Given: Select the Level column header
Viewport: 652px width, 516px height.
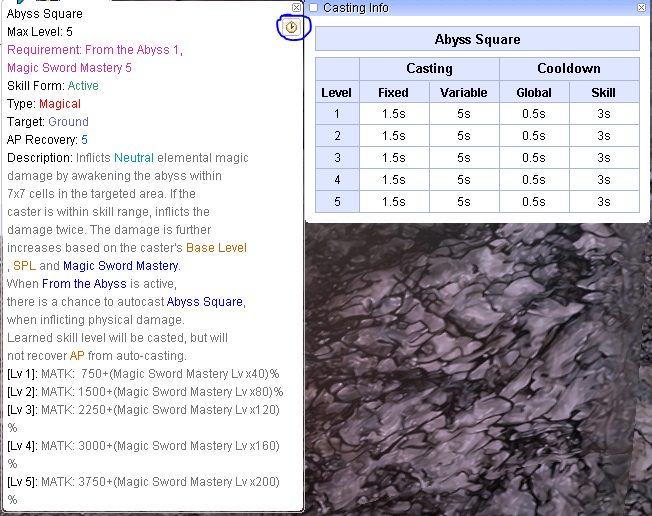Looking at the screenshot, I should (x=336, y=93).
